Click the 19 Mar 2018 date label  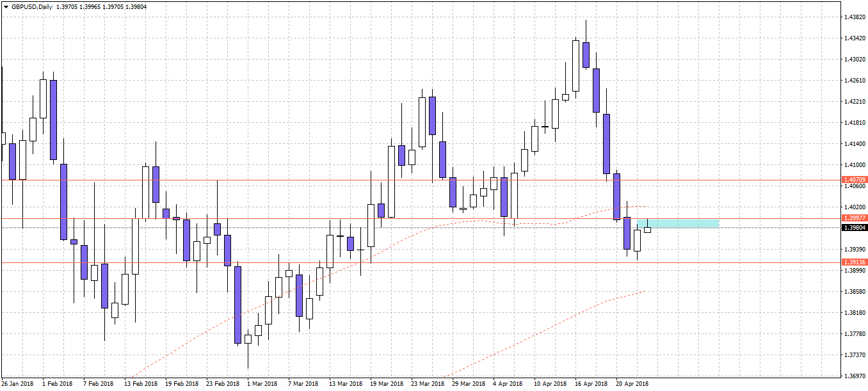coord(387,383)
